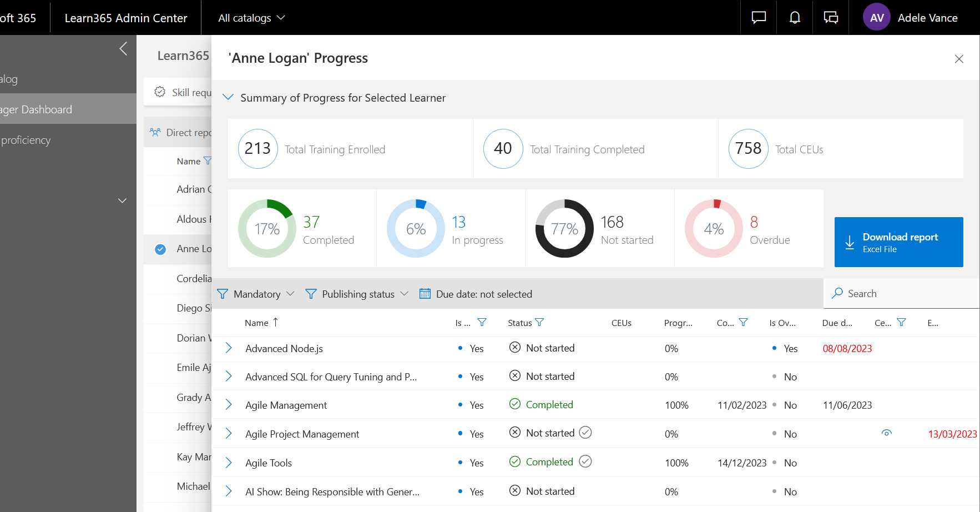Click the Download report button
The image size is (980, 512).
[898, 242]
